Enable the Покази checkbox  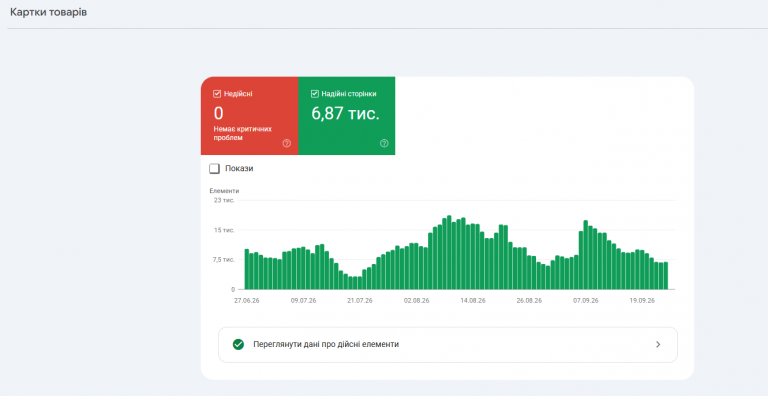(214, 169)
